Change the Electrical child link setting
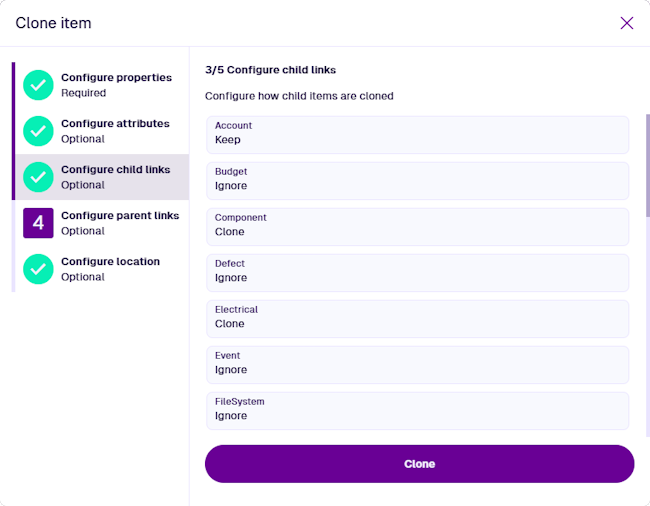The width and height of the screenshot is (650, 506). coord(417,318)
